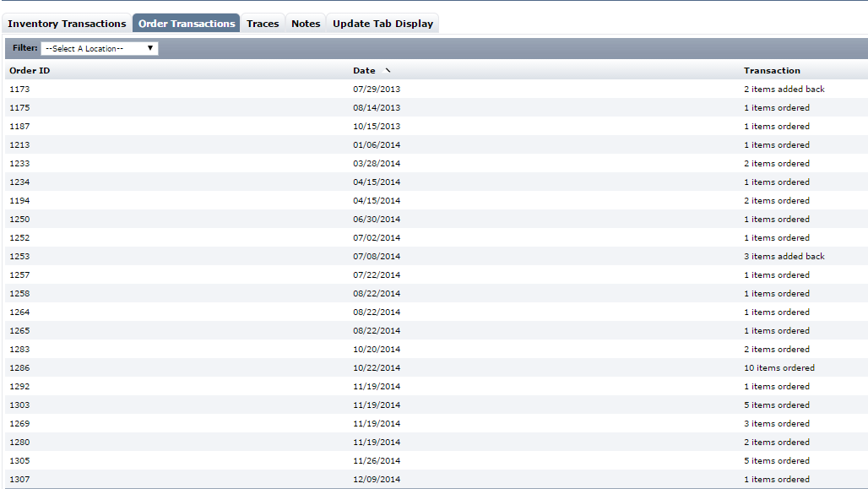The image size is (868, 489).
Task: Select order ID 1283
Action: coord(19,349)
